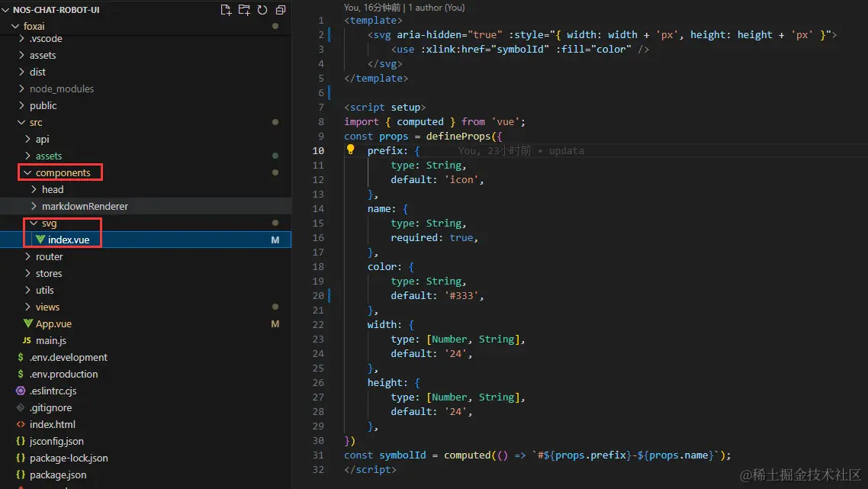Click the 'aria-hidden' attribute on line 2
This screenshot has height=489, width=868.
[x=429, y=35]
